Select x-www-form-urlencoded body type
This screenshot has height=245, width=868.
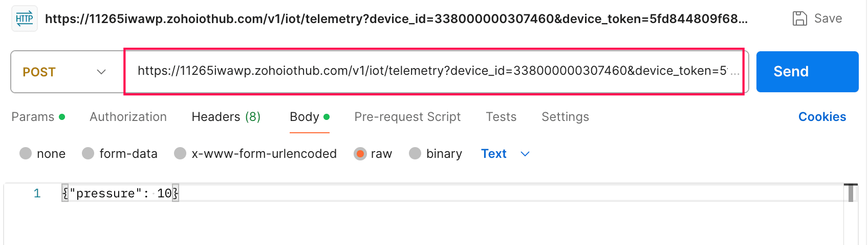coord(180,154)
